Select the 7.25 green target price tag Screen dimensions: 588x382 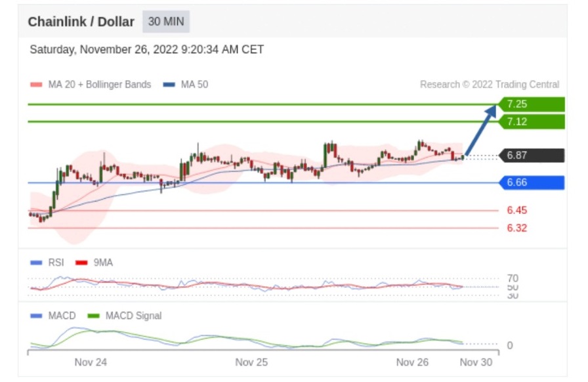pyautogui.click(x=532, y=104)
